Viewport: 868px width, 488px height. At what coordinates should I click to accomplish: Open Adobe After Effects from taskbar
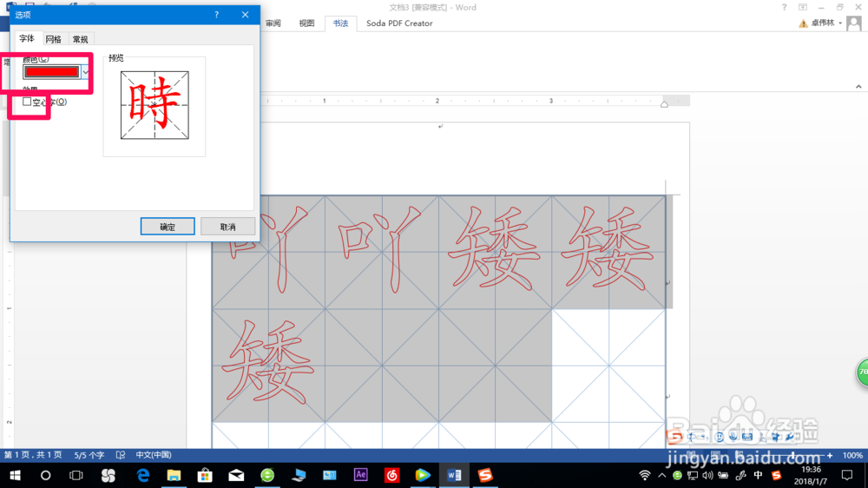click(x=360, y=475)
